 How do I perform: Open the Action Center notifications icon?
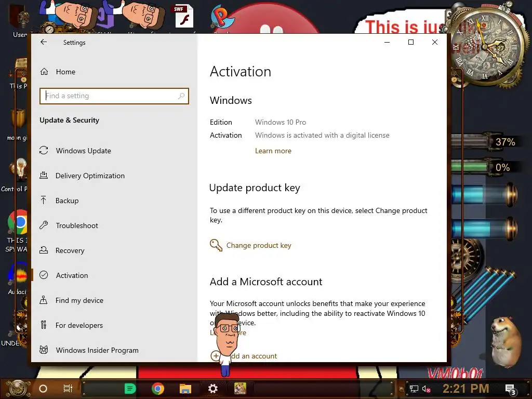tap(511, 390)
